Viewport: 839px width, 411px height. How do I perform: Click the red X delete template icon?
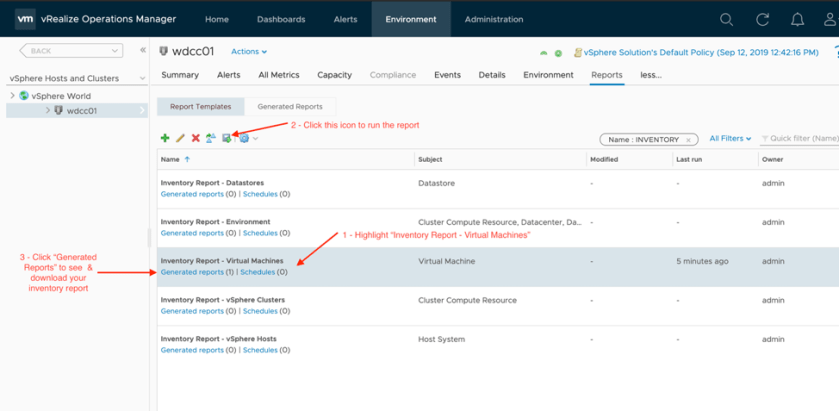195,138
